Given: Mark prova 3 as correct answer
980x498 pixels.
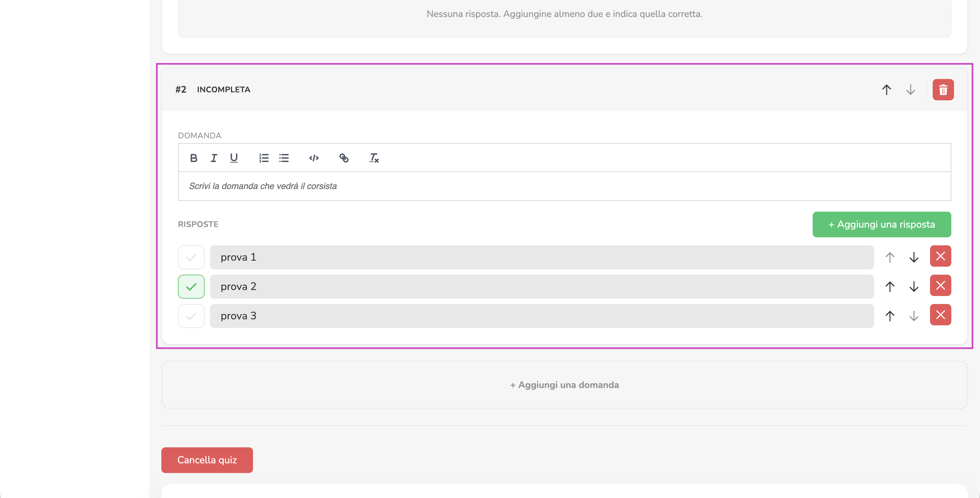Looking at the screenshot, I should tap(191, 316).
